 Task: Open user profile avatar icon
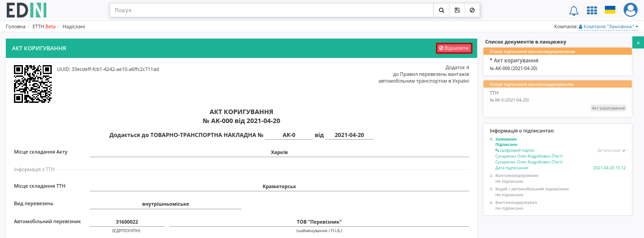point(631,10)
